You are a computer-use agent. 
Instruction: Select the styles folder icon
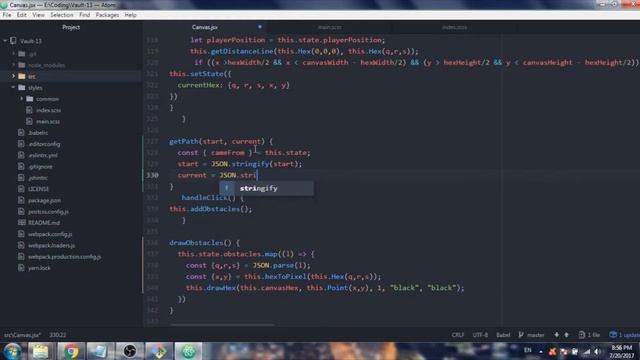click(x=22, y=87)
